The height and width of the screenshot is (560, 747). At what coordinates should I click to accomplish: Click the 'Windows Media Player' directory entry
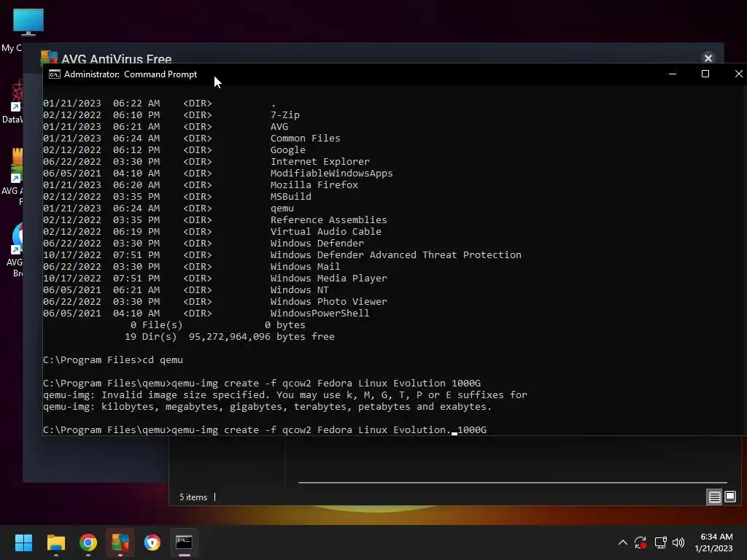(x=329, y=279)
